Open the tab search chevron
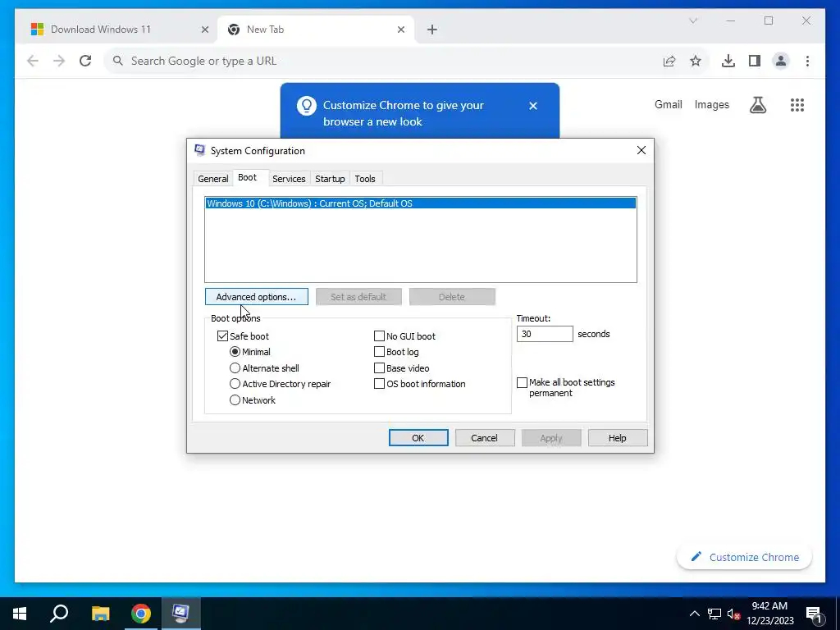840x630 pixels. coord(692,21)
